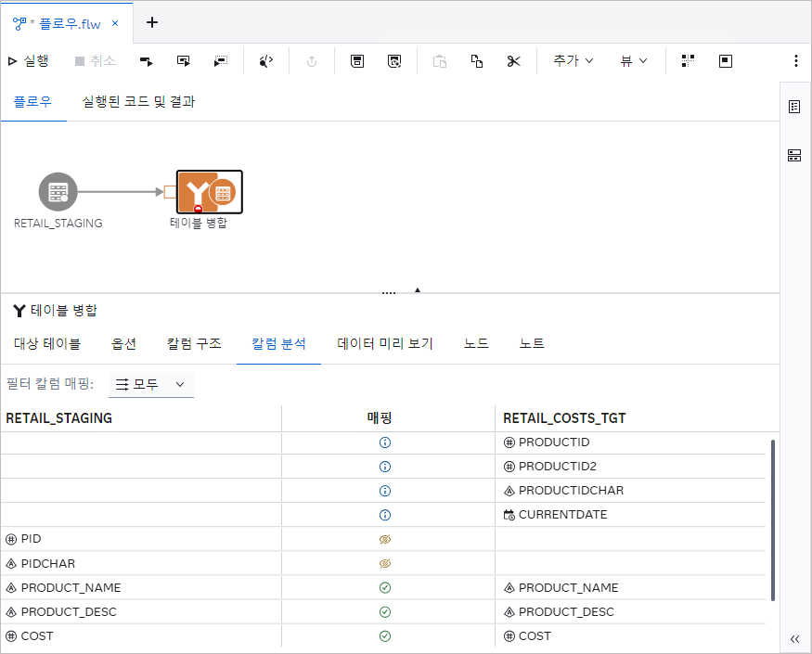This screenshot has height=654, width=812.
Task: Click info icon in PRODUCTID2 row
Action: pos(385,467)
